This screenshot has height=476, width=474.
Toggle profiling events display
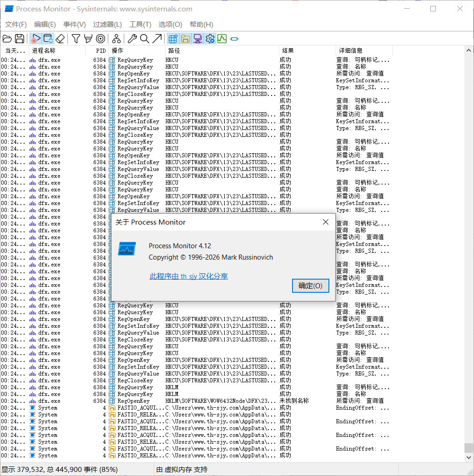click(x=222, y=39)
